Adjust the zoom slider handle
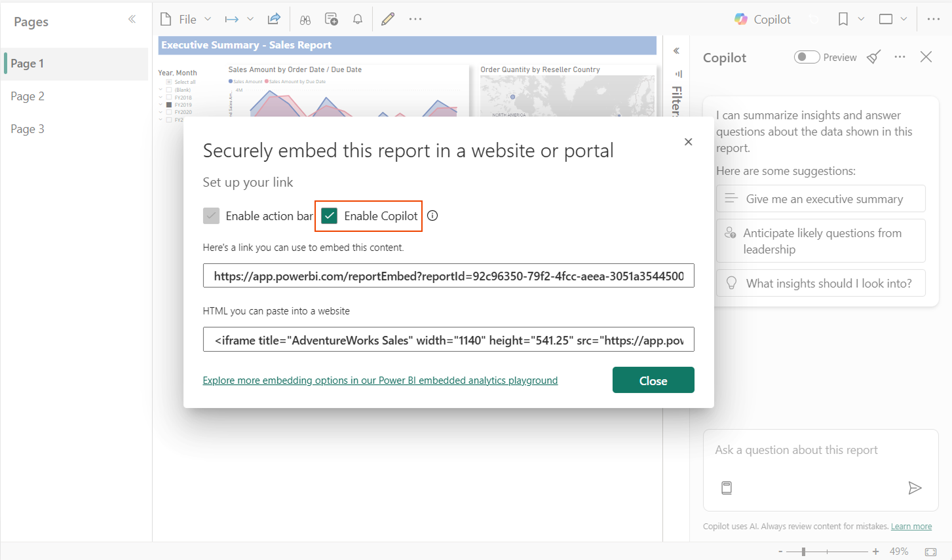 [803, 551]
